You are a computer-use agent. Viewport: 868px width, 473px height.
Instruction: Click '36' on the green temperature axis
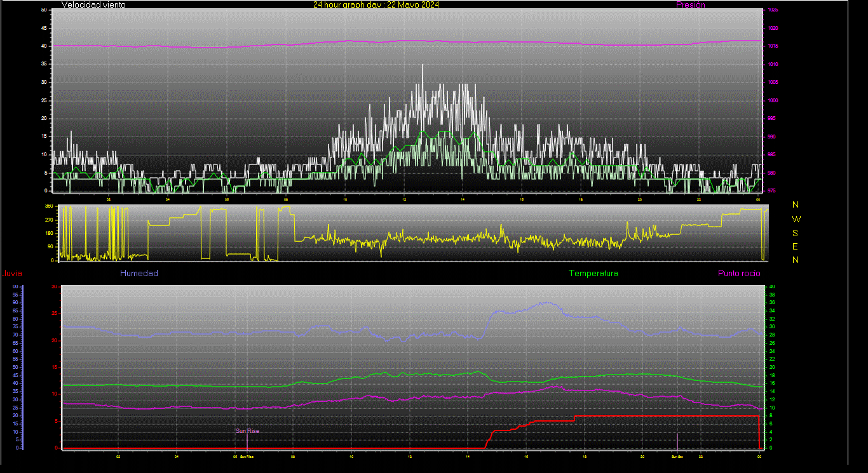click(772, 303)
